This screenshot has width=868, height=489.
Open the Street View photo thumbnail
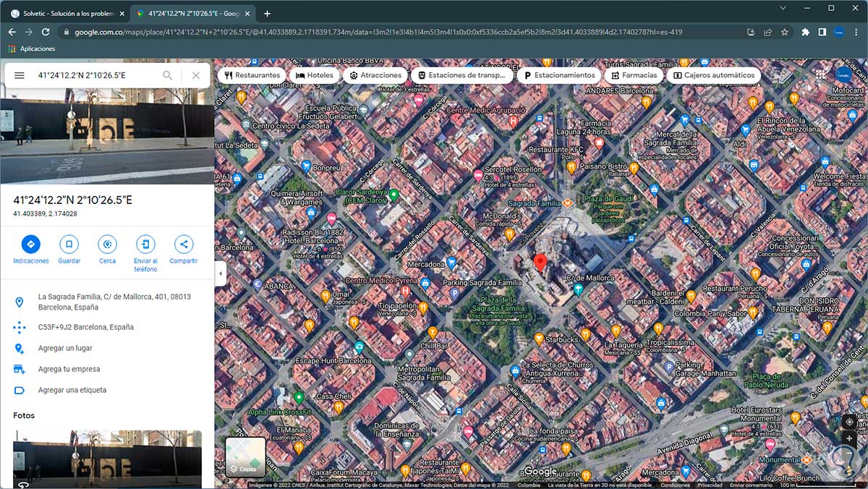click(x=107, y=459)
